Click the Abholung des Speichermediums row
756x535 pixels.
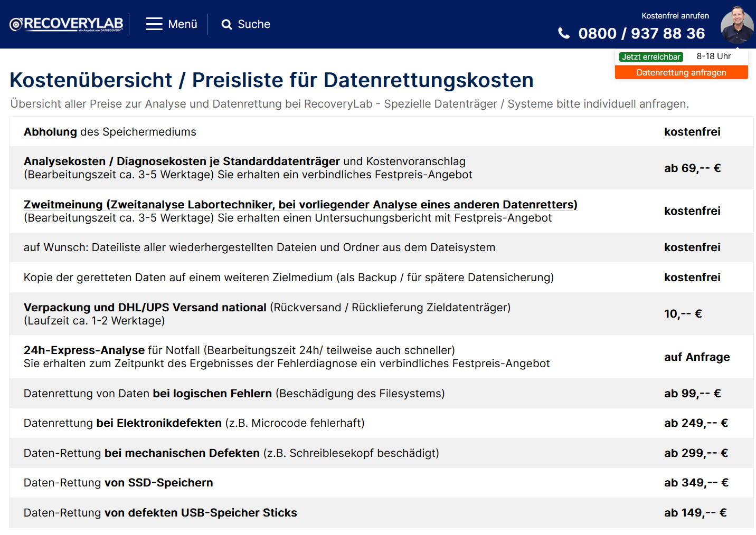click(x=381, y=132)
